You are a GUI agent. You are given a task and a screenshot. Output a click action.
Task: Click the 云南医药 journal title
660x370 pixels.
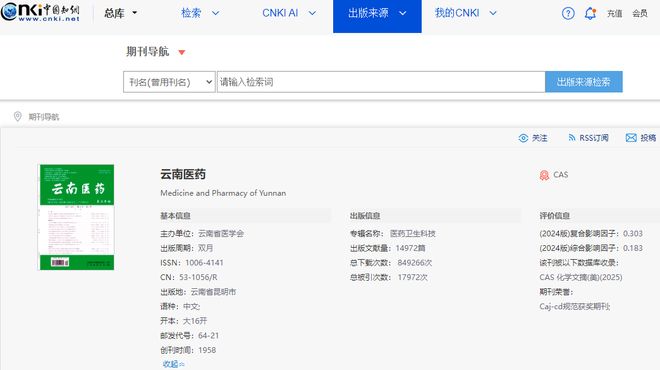coord(183,174)
